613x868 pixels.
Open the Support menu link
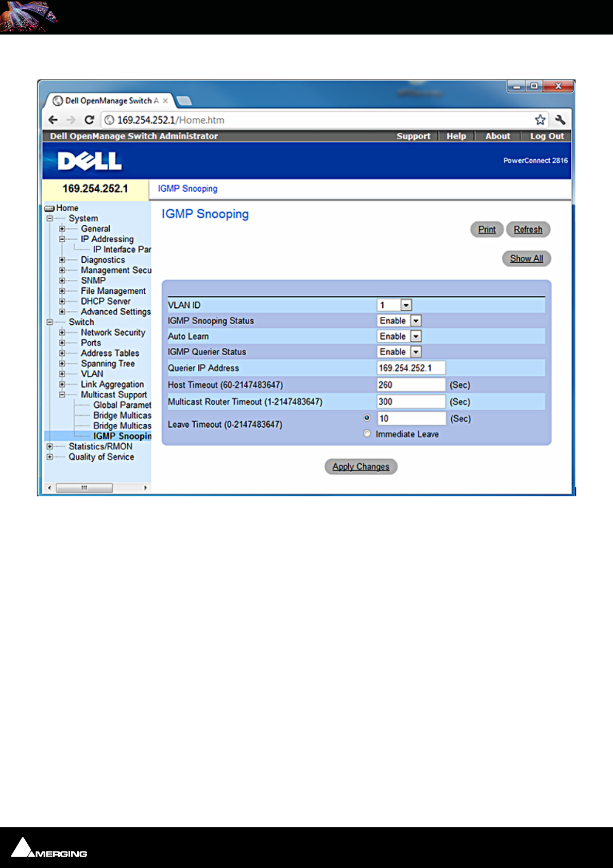coord(413,136)
